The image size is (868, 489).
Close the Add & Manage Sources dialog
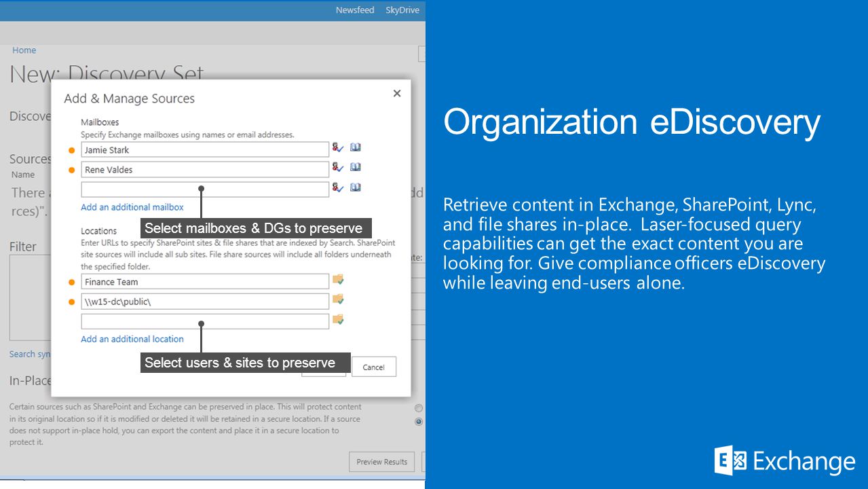coord(397,94)
